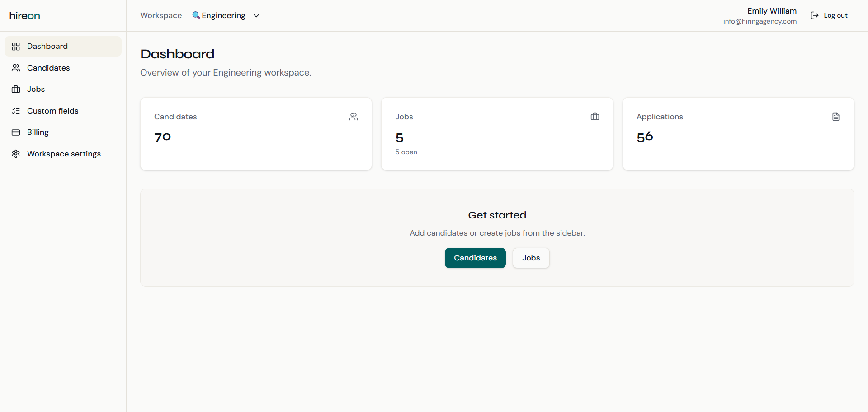Click the globe icon next to Engineering

click(196, 15)
